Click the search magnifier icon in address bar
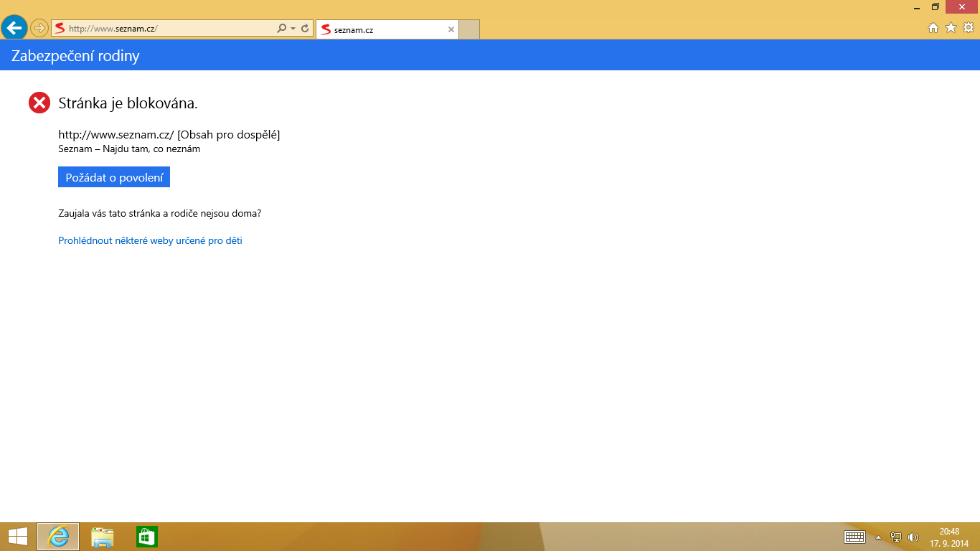 coord(281,28)
